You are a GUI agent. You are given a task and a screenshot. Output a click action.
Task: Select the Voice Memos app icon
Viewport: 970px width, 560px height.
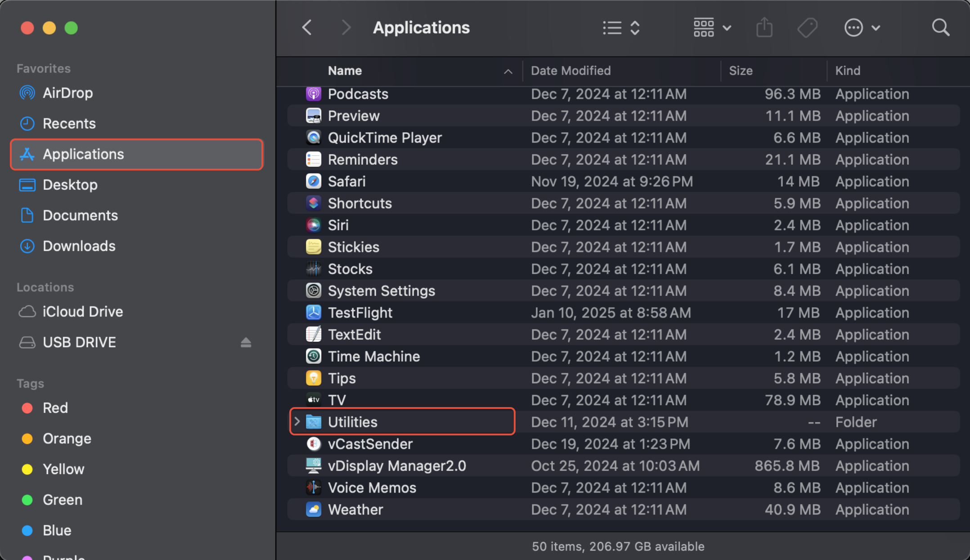point(314,488)
